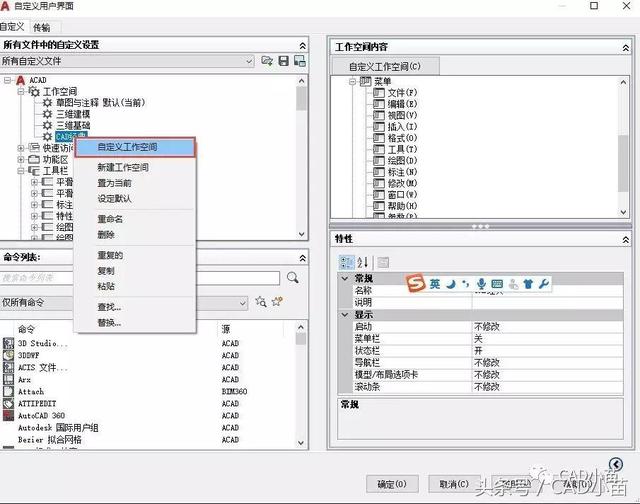
Task: Select the 三维基础 workspace
Action: 73,125
